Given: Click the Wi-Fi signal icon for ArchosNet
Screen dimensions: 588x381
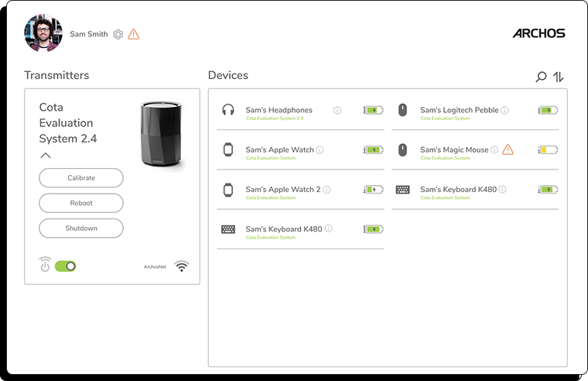Looking at the screenshot, I should pos(182,266).
